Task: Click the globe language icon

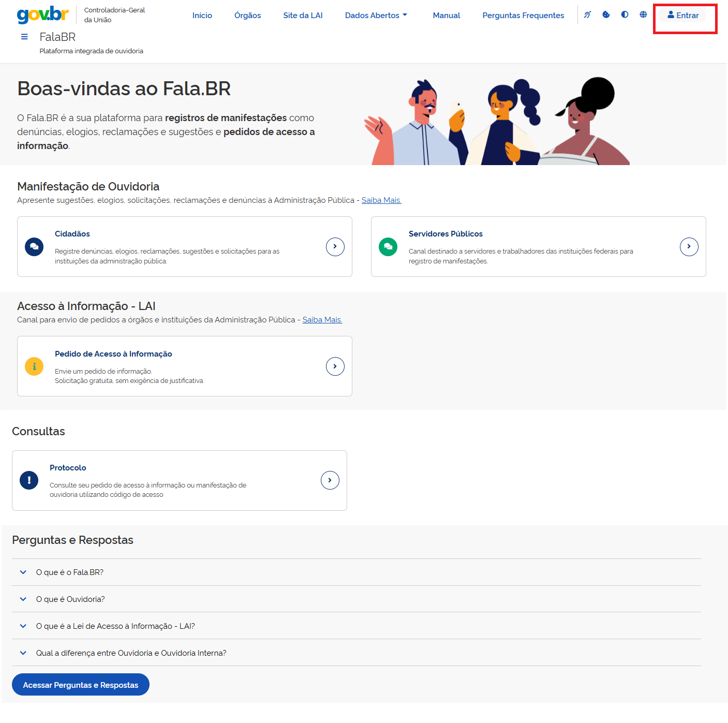Action: click(x=643, y=15)
